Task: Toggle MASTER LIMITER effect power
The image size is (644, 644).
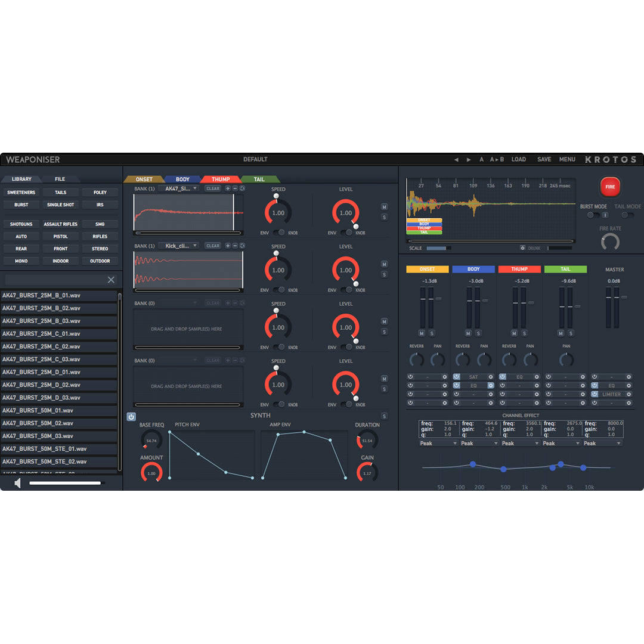Action: [x=595, y=394]
